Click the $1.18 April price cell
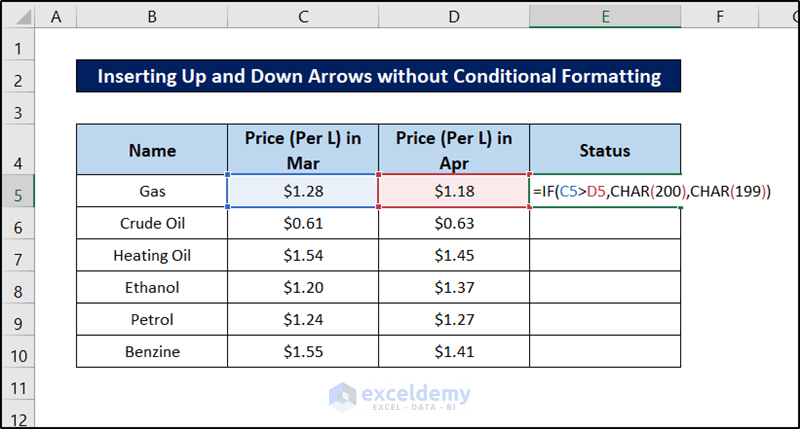 (x=454, y=191)
